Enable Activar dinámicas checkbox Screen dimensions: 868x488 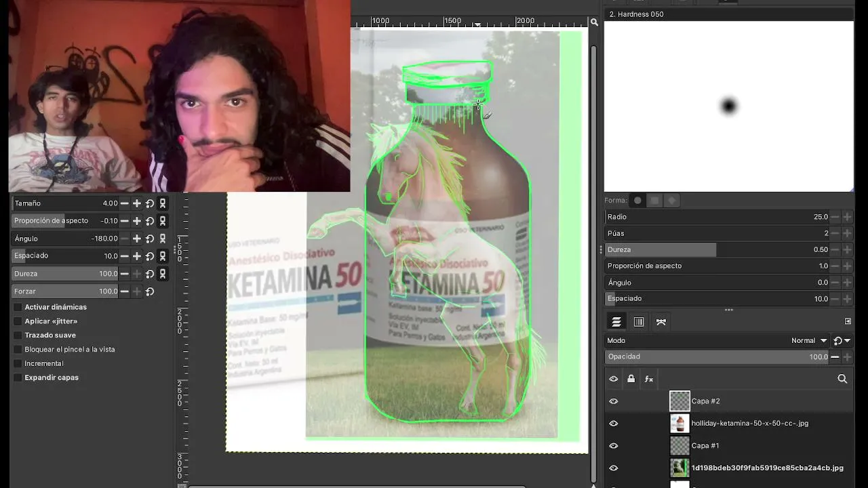click(18, 307)
